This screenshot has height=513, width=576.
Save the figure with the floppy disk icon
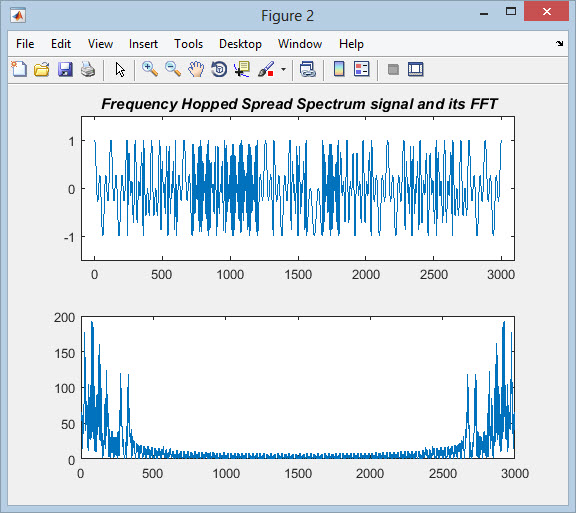(65, 69)
